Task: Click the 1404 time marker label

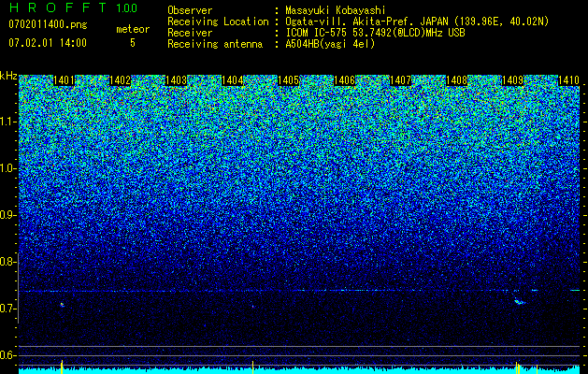Action: 232,80
